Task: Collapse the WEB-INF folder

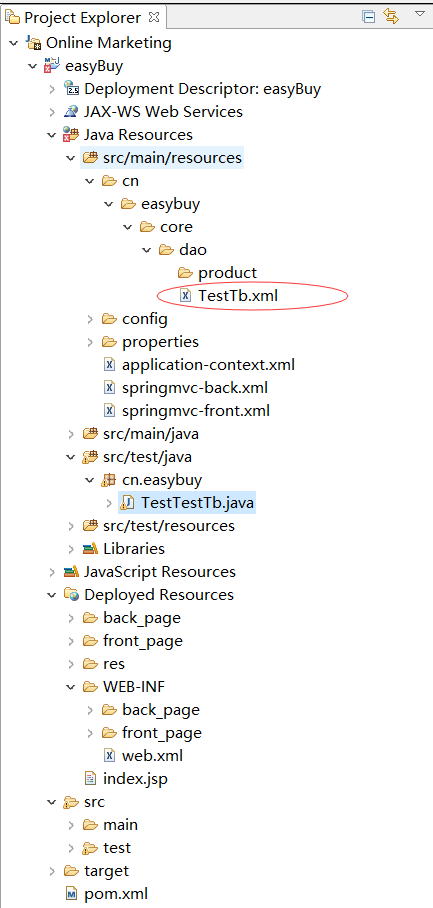Action: point(71,687)
